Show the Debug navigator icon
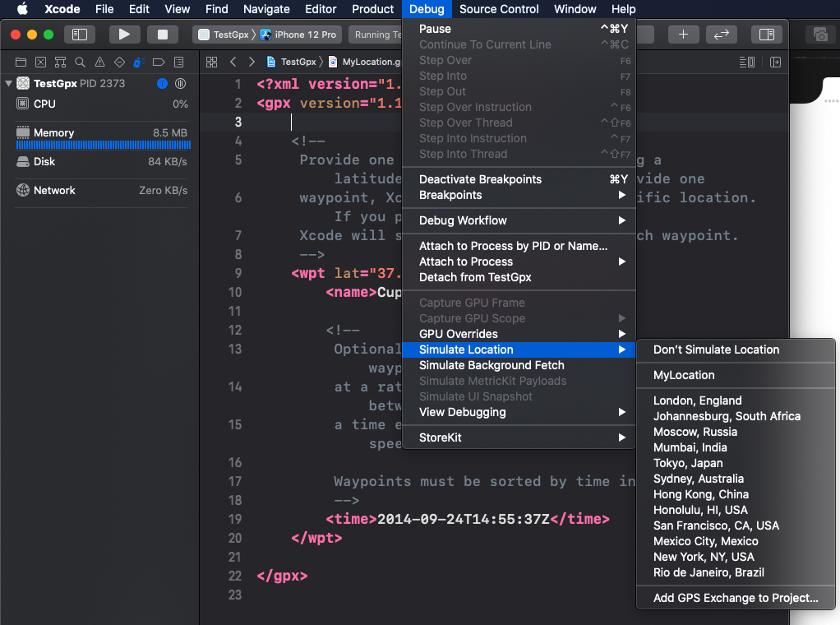The image size is (840, 625). click(139, 62)
